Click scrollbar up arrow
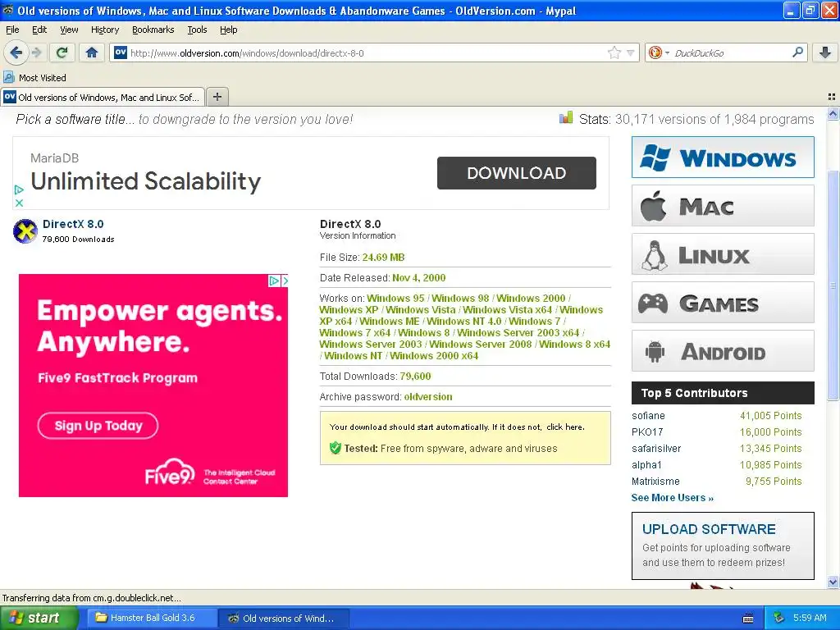 [x=833, y=113]
